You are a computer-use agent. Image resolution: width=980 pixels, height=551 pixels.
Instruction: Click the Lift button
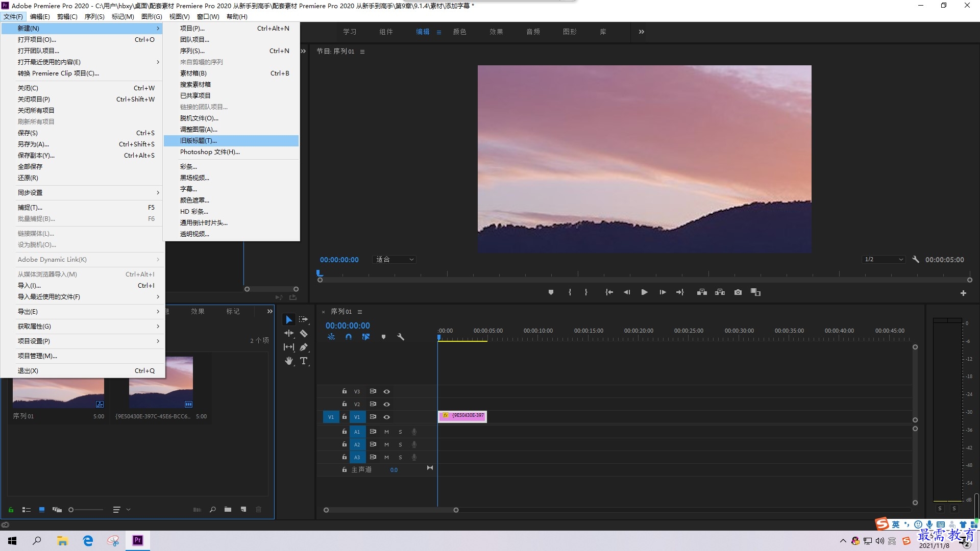click(x=702, y=292)
